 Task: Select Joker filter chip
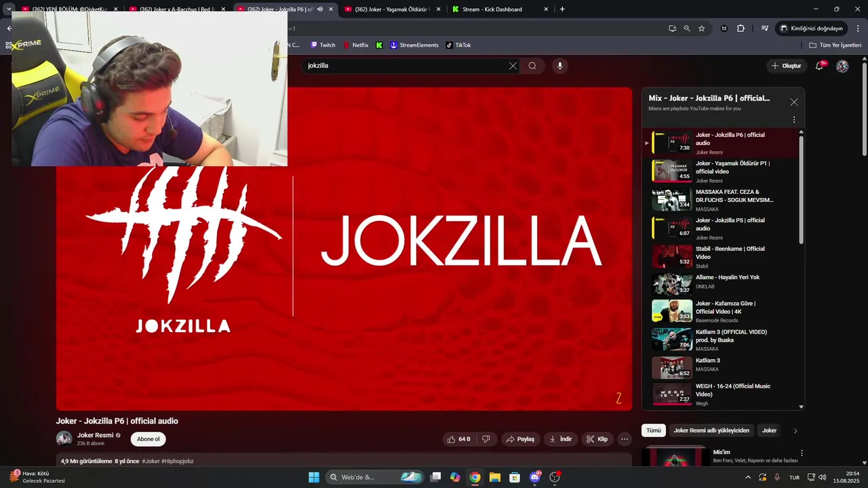(x=769, y=430)
